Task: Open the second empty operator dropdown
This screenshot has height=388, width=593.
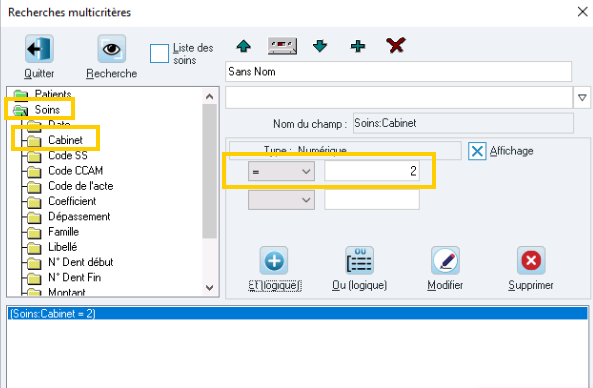Action: tap(281, 200)
